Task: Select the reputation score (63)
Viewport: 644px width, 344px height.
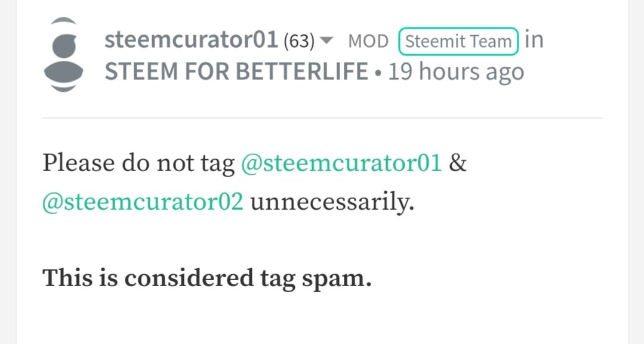Action: click(299, 41)
